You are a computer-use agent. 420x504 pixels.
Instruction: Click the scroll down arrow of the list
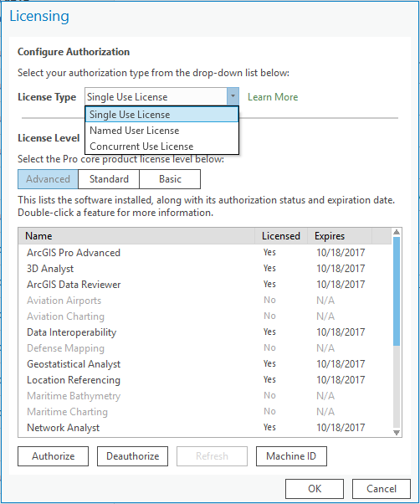397,433
